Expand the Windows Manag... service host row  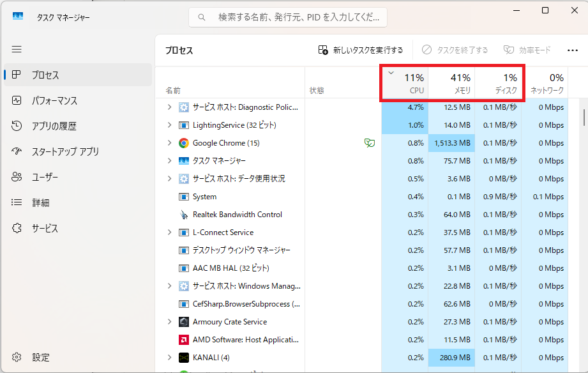pyautogui.click(x=169, y=286)
